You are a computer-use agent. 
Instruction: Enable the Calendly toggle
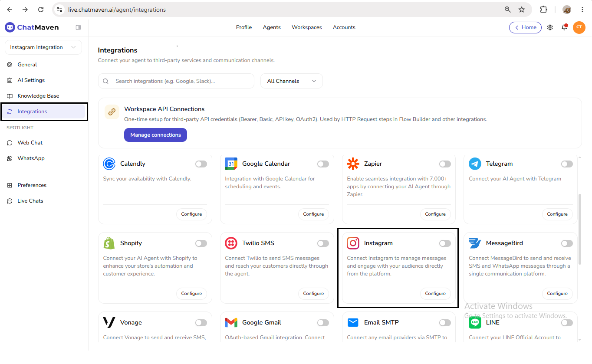coord(201,164)
